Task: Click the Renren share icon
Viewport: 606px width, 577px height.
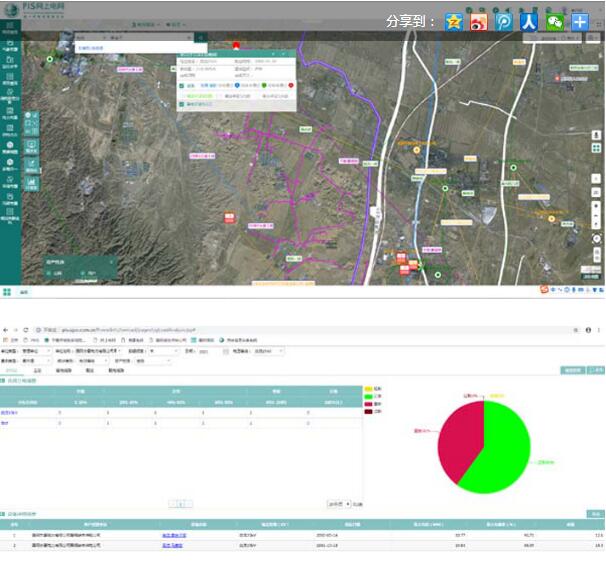Action: (529, 22)
